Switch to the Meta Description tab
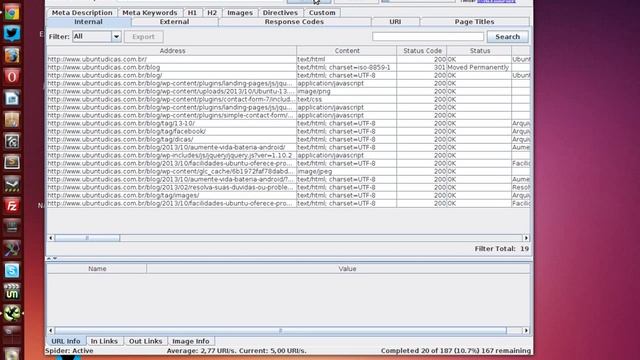Image resolution: width=640 pixels, height=360 pixels. click(82, 13)
